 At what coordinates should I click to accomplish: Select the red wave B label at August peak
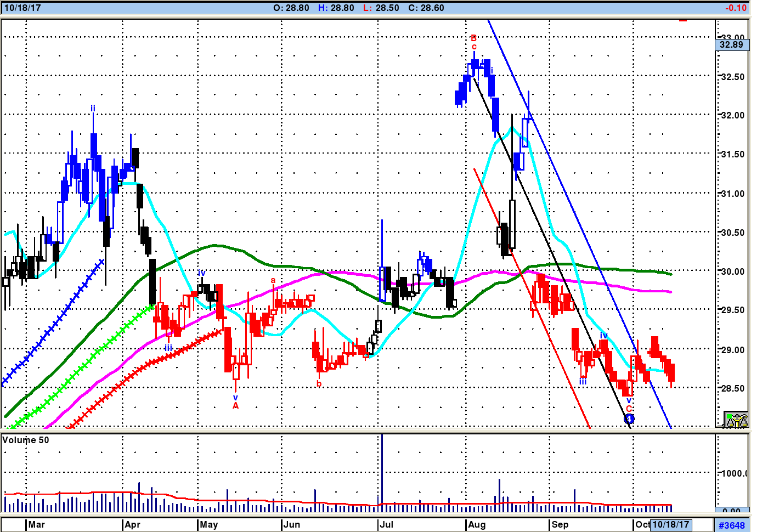473,38
